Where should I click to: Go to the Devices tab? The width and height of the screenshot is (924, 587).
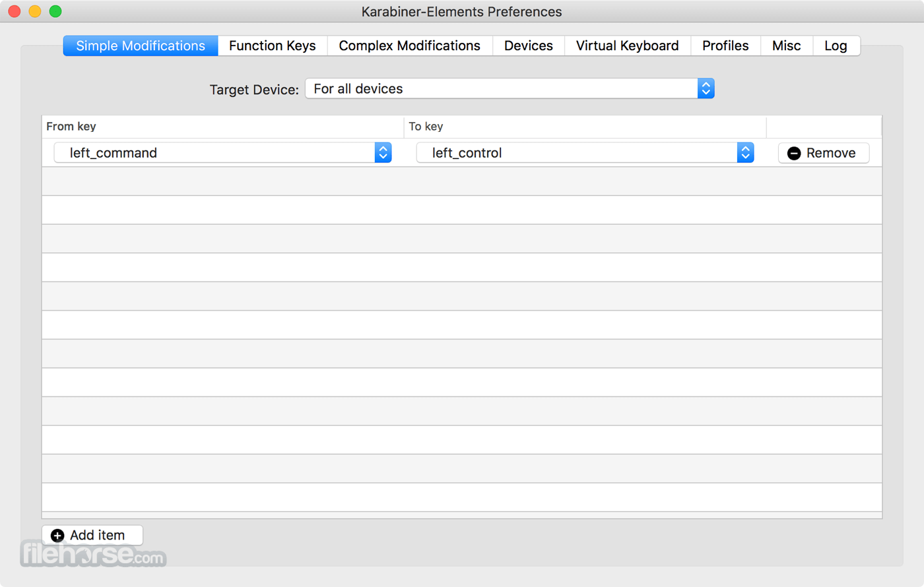(529, 46)
